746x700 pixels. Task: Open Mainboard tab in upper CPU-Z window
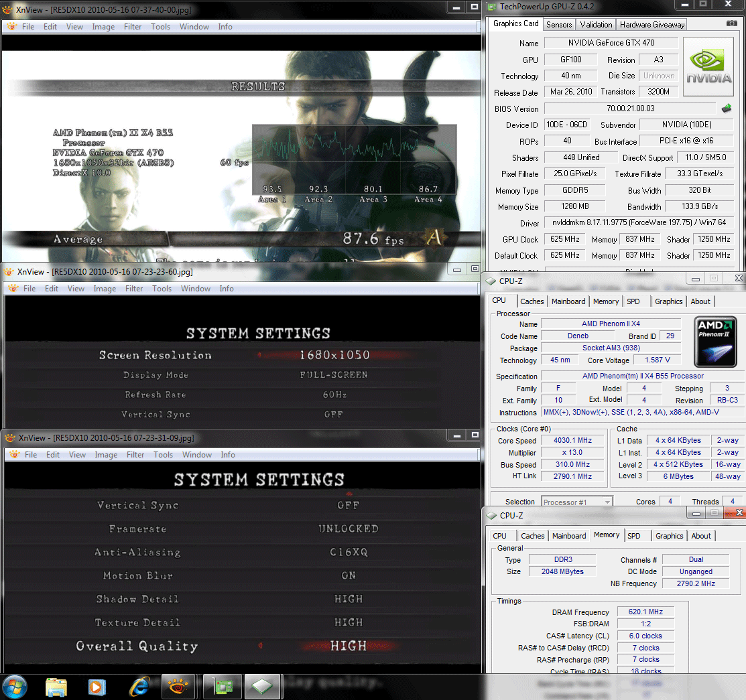tap(568, 301)
